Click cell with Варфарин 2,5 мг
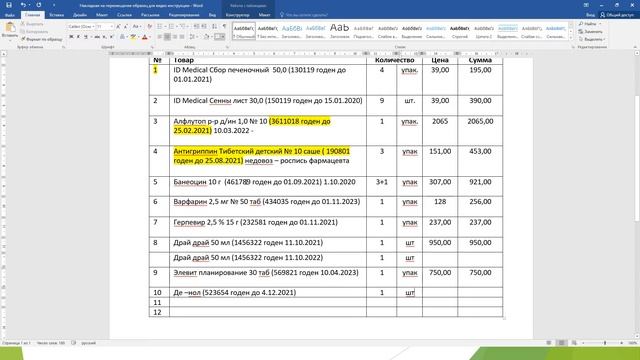Screen dimensions: 640x360 [x=268, y=207]
